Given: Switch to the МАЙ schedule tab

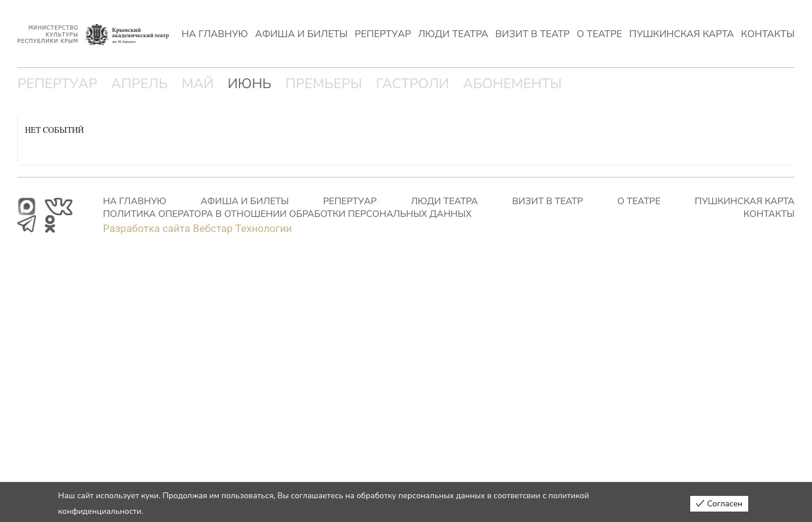Looking at the screenshot, I should (197, 84).
